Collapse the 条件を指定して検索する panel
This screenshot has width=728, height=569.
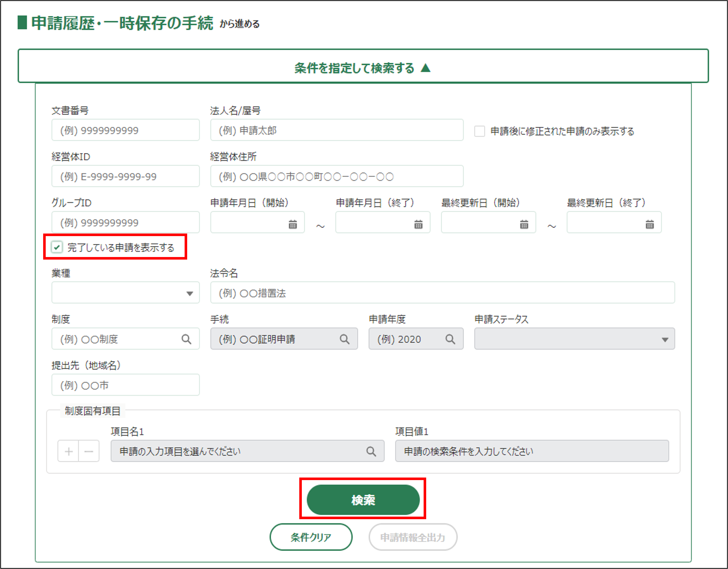click(x=363, y=67)
